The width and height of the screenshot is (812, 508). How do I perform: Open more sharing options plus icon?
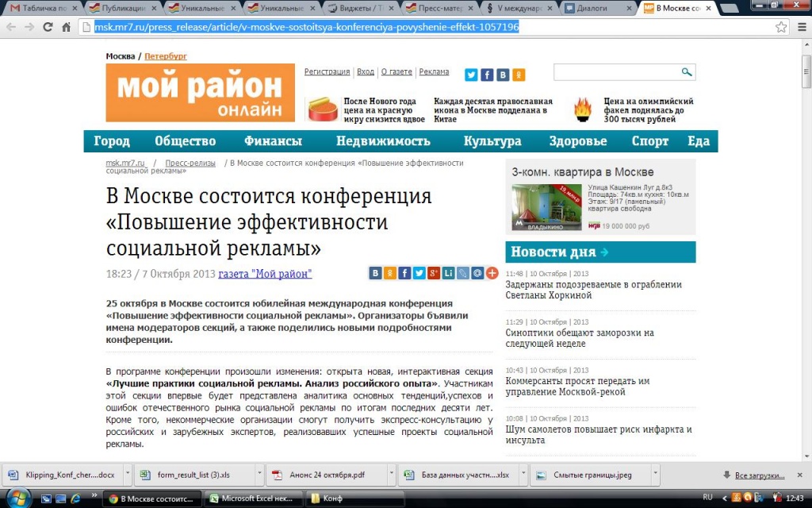coord(492,273)
